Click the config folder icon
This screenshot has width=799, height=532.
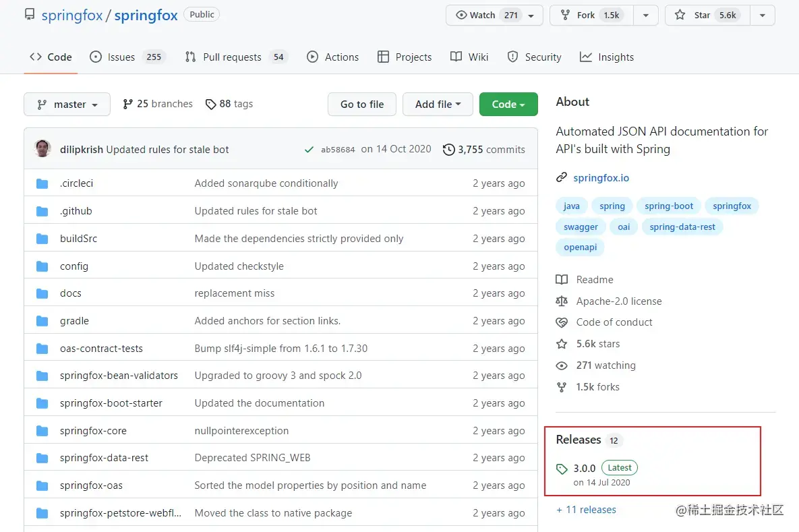coord(42,266)
